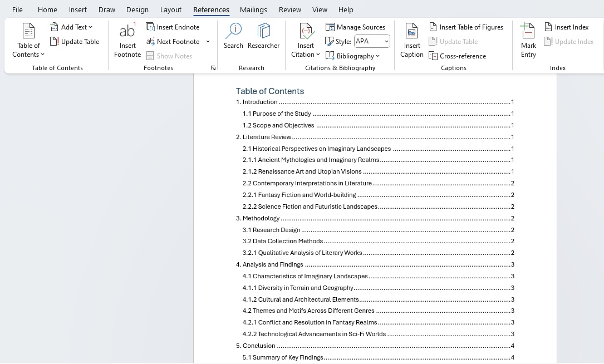Click '3.1 Research Design' entry

tap(379, 230)
